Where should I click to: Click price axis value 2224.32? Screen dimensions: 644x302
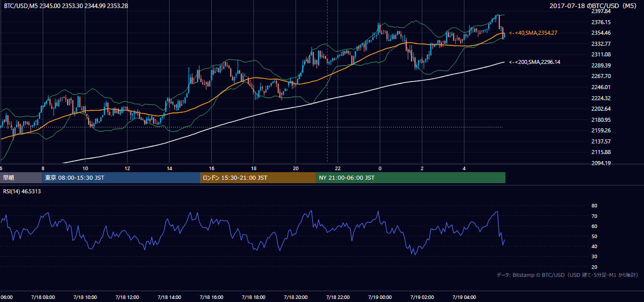pyautogui.click(x=601, y=98)
